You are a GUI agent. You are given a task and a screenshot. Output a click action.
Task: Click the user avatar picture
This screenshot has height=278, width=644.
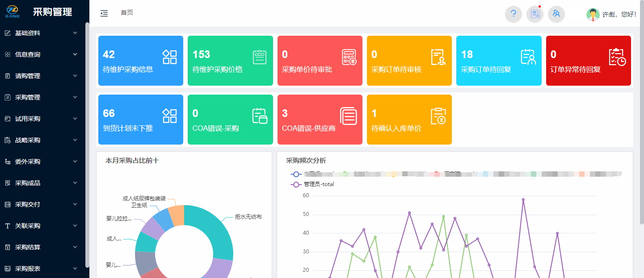click(x=593, y=14)
